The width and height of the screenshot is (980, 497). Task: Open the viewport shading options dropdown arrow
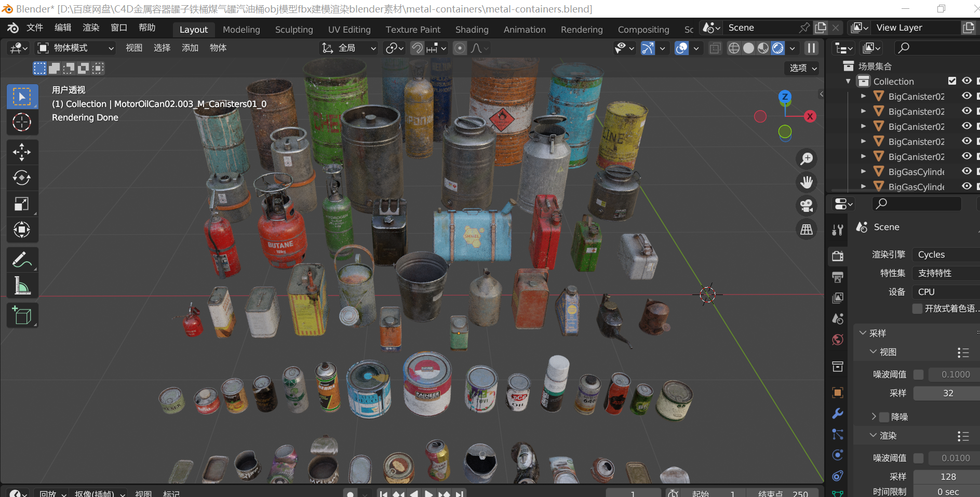[793, 48]
